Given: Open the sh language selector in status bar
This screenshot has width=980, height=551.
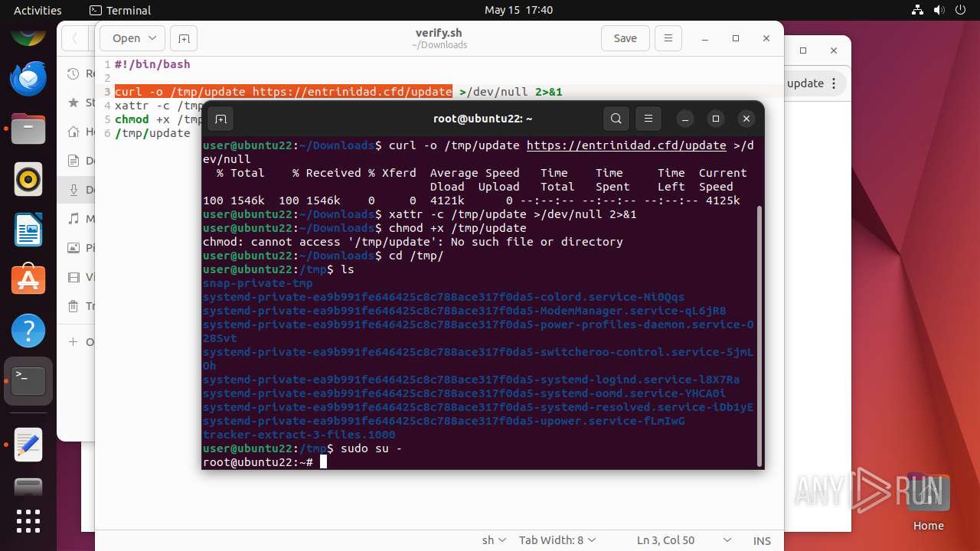Looking at the screenshot, I should tap(494, 540).
